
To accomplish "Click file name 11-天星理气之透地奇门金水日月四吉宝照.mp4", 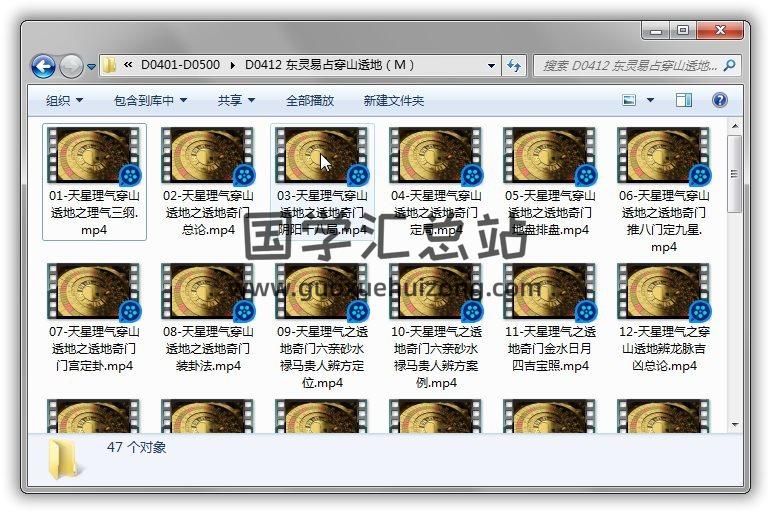I will pyautogui.click(x=550, y=349).
